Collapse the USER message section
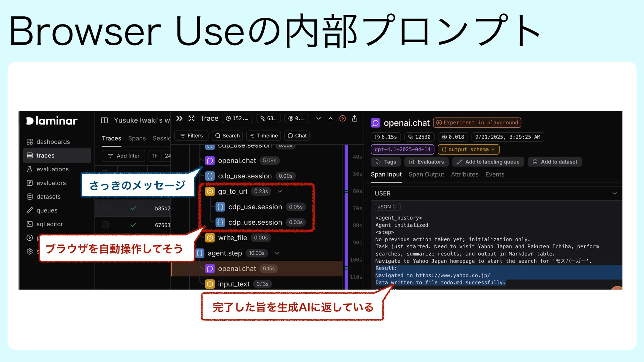This screenshot has height=362, width=644. click(614, 193)
